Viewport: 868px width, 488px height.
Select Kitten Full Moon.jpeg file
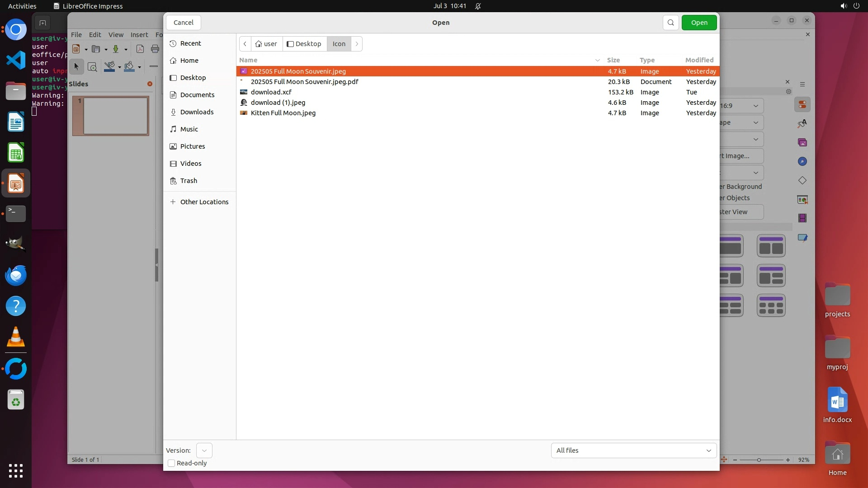coord(283,113)
